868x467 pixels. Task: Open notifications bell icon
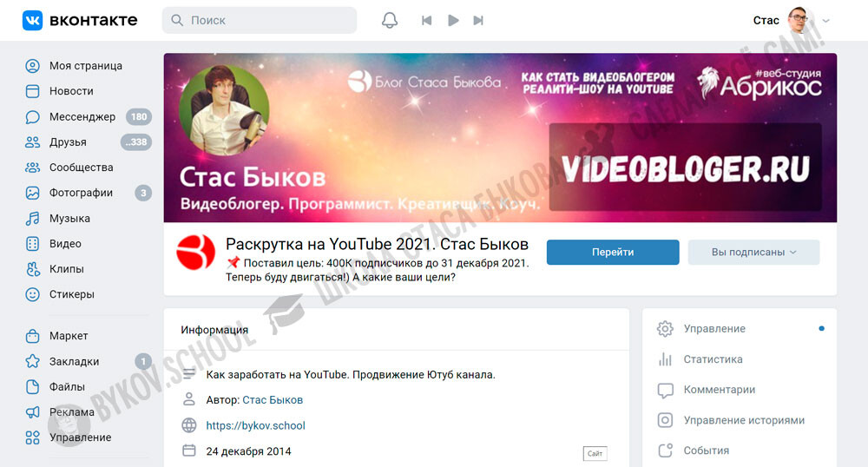pyautogui.click(x=390, y=20)
